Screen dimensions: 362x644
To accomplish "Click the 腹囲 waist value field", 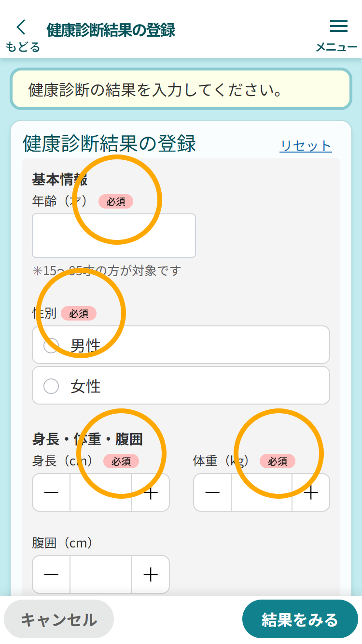I will 101,574.
